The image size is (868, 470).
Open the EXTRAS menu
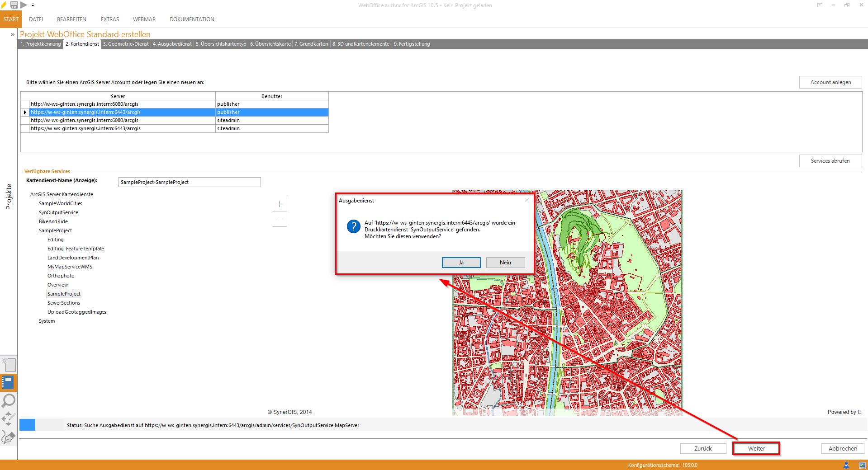tap(110, 19)
